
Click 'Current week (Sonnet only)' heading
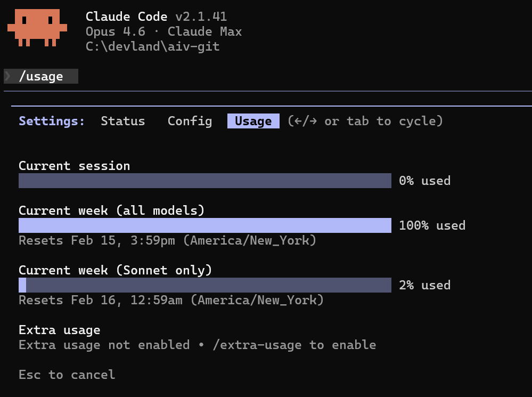point(116,270)
